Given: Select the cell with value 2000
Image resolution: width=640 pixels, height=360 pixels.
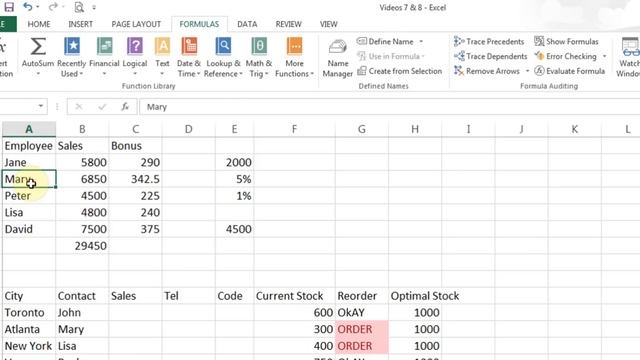Looking at the screenshot, I should click(234, 162).
